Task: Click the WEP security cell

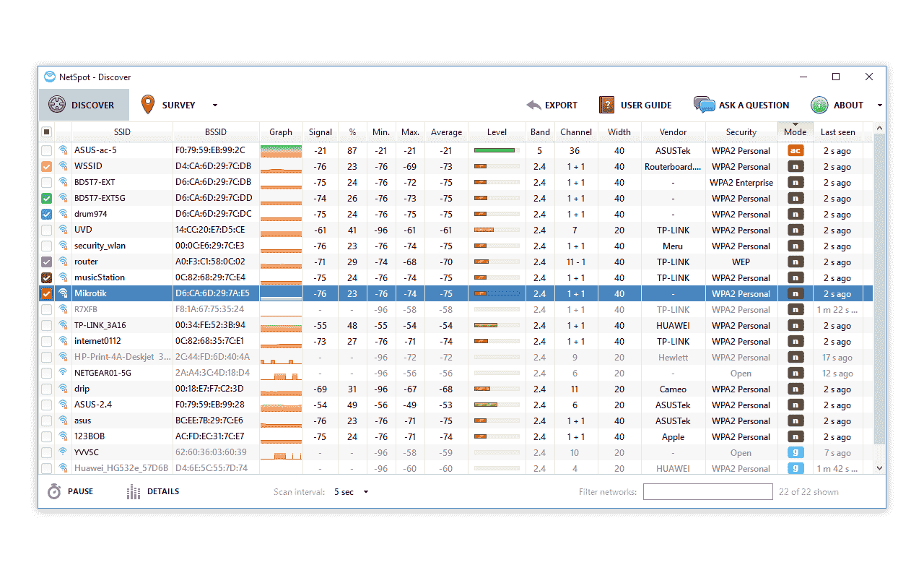Action: [x=741, y=262]
